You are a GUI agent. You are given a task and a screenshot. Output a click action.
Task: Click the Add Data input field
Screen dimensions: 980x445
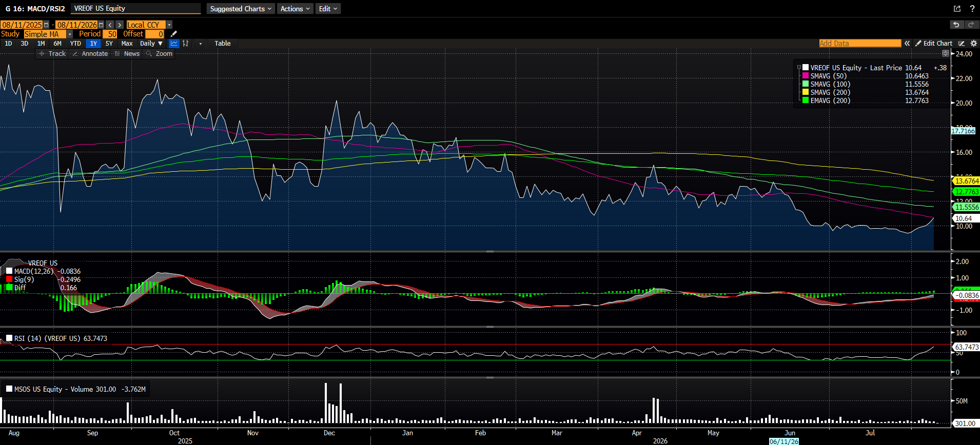pyautogui.click(x=860, y=44)
